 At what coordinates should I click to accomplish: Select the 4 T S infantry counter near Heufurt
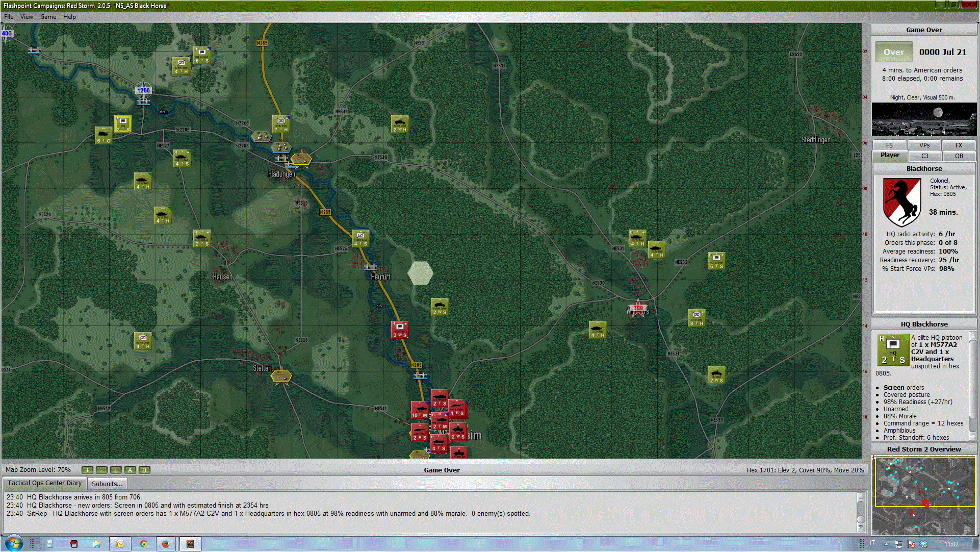point(360,238)
